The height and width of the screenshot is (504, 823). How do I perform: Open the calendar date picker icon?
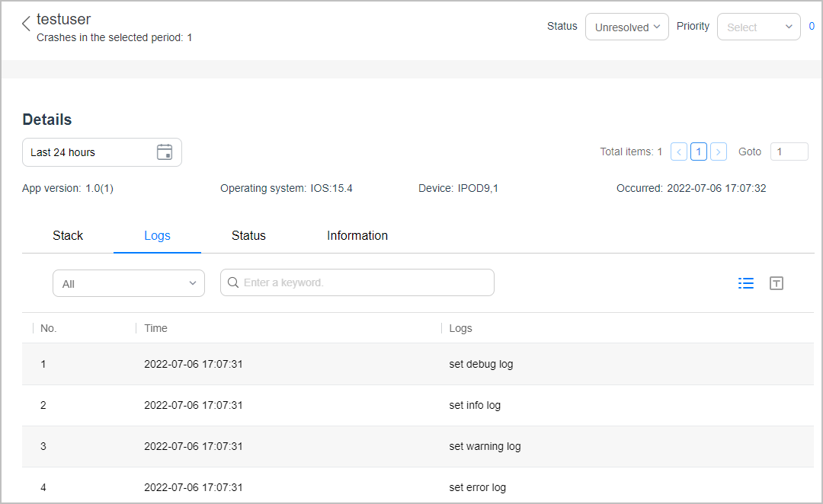[x=165, y=152]
